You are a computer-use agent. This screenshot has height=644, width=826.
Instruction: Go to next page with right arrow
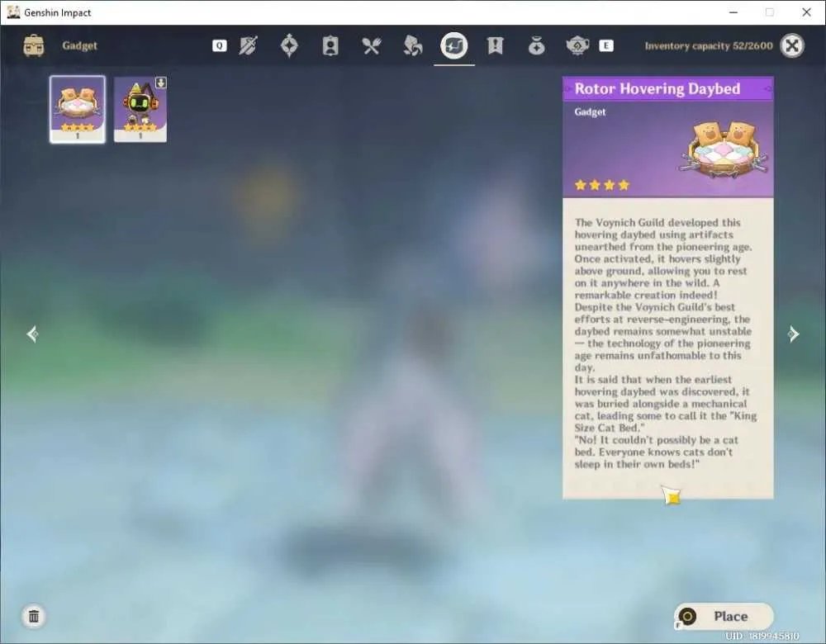click(793, 334)
